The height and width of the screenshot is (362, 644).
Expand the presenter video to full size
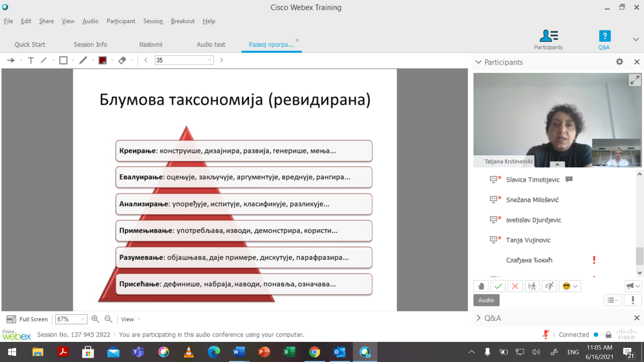coord(634,80)
